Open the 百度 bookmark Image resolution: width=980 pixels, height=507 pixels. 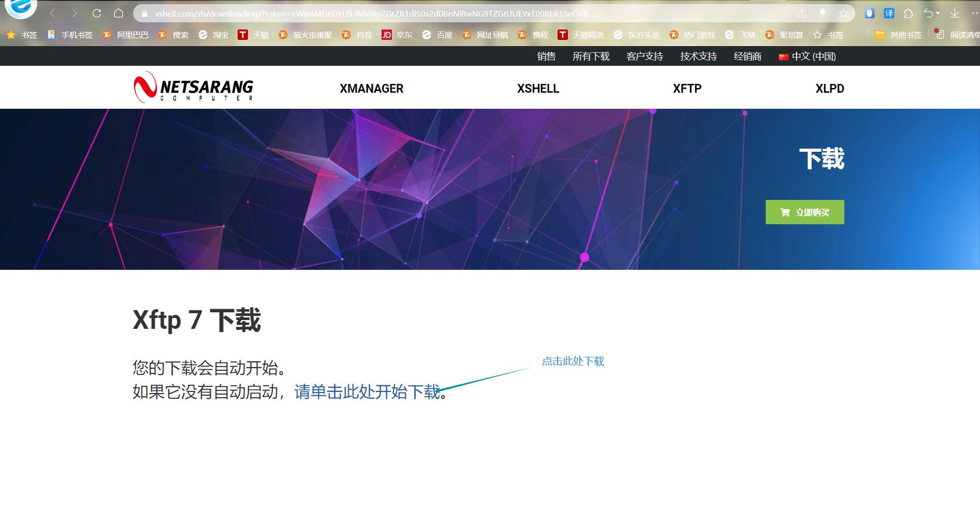coord(437,35)
